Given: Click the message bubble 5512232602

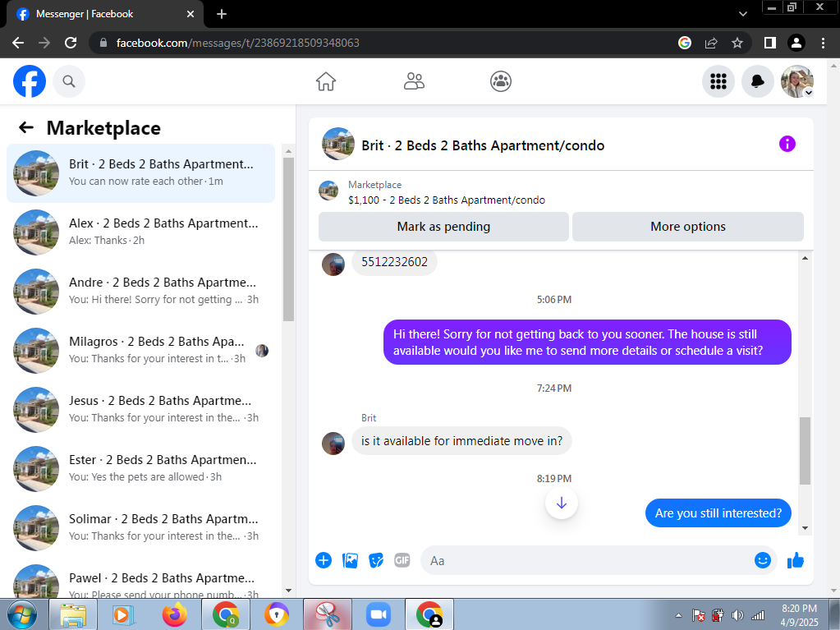Looking at the screenshot, I should 394,262.
